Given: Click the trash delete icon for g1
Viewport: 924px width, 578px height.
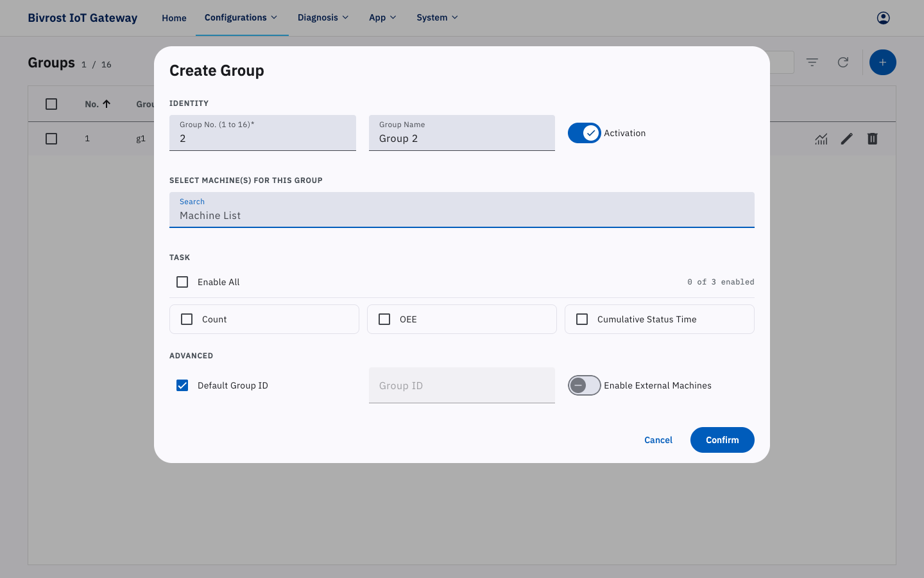Looking at the screenshot, I should tap(873, 139).
